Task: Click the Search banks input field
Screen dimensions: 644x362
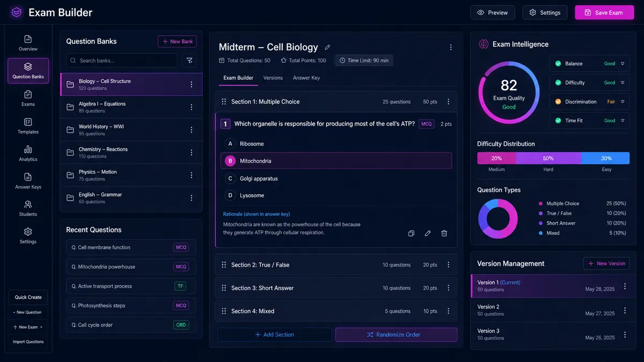Action: (x=122, y=61)
